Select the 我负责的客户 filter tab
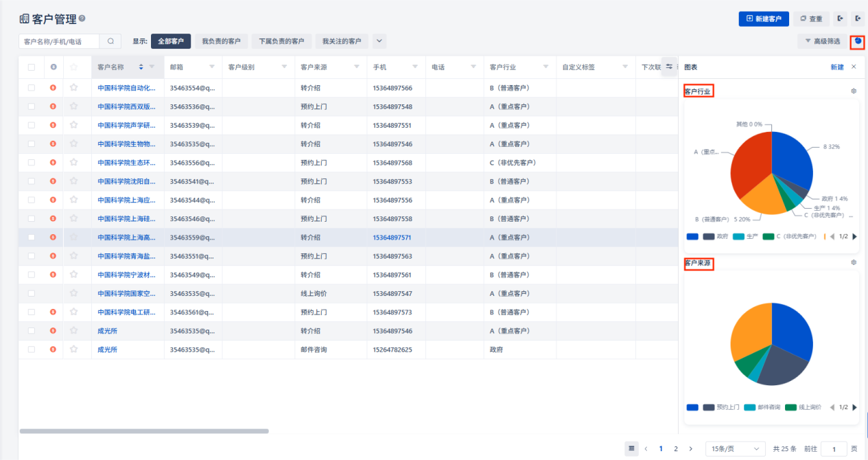Image resolution: width=868 pixels, height=460 pixels. point(221,41)
